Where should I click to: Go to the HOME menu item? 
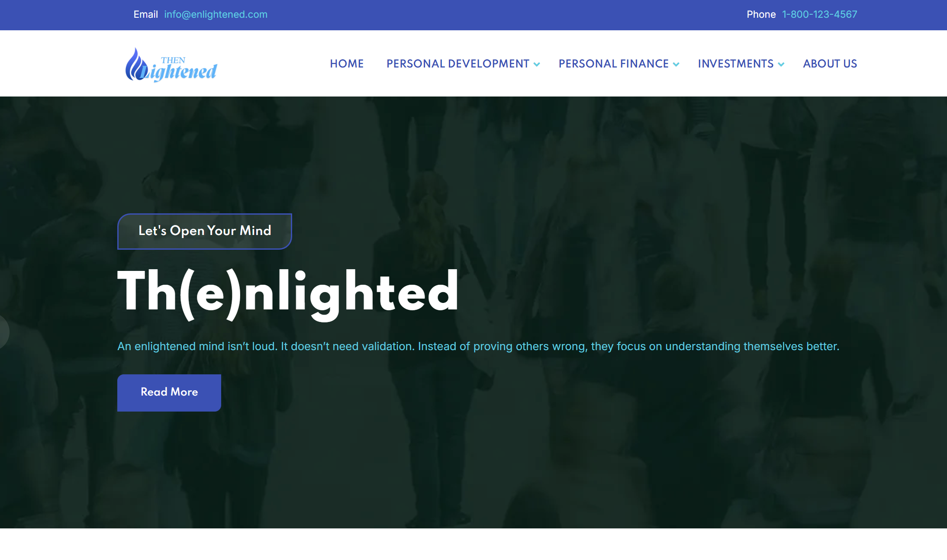click(x=347, y=64)
